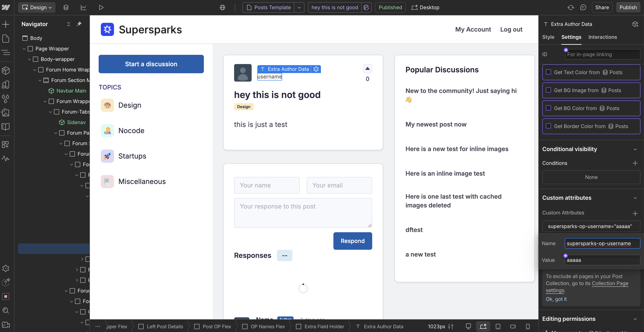Check Get BG Image from Posts
The width and height of the screenshot is (644, 332).
(548, 90)
